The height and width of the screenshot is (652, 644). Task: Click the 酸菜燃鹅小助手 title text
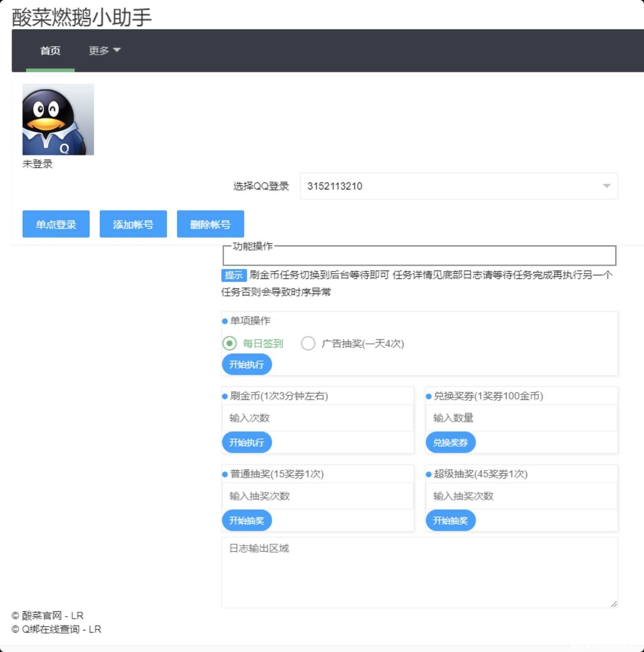pos(82,17)
